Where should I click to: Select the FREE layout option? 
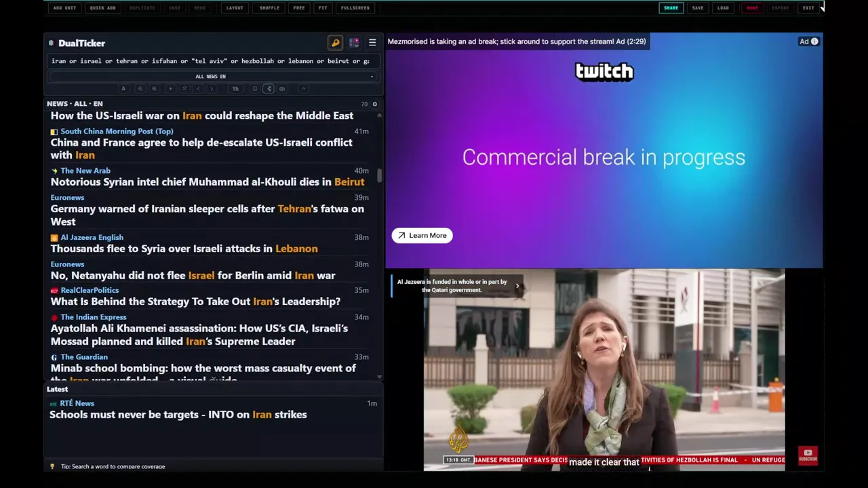point(299,8)
